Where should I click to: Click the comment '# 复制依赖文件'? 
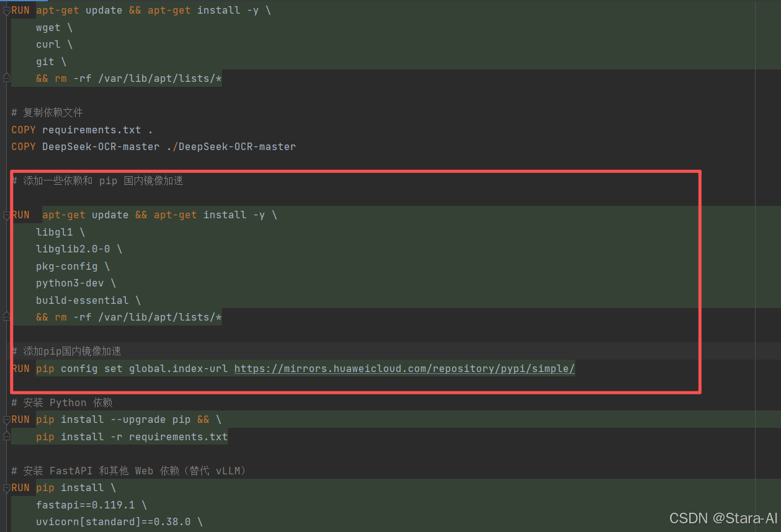pos(47,113)
